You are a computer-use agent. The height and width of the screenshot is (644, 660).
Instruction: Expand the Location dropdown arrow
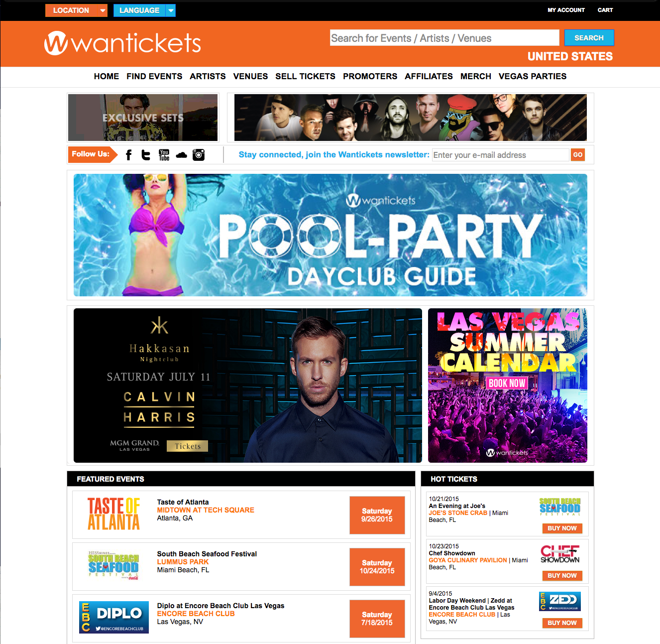(103, 10)
